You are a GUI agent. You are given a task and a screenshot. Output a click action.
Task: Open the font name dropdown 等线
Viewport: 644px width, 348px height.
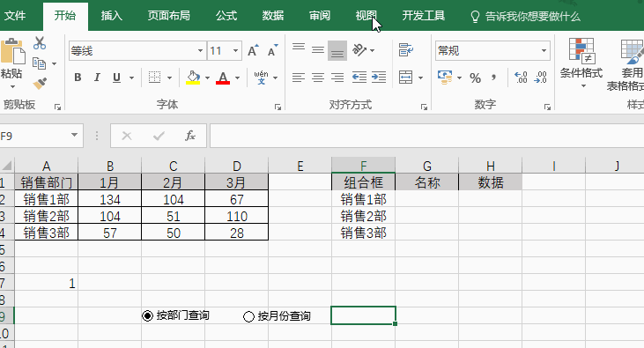tap(200, 51)
